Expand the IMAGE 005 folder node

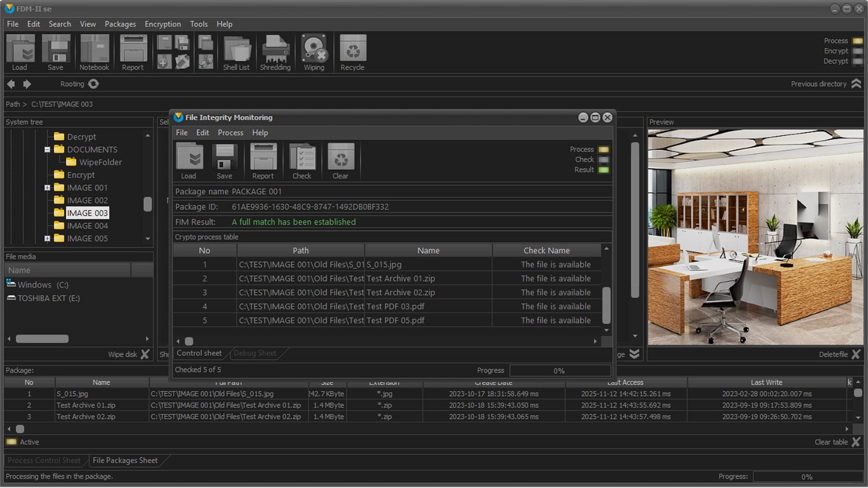click(47, 239)
